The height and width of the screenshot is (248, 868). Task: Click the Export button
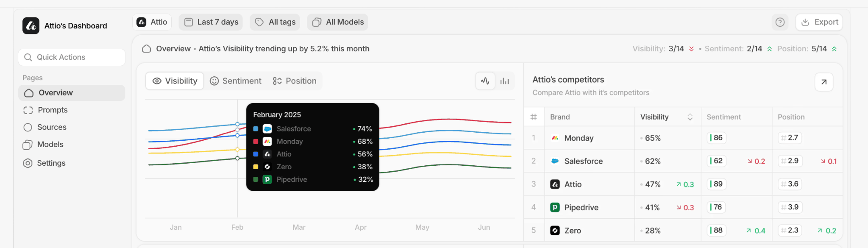[819, 22]
